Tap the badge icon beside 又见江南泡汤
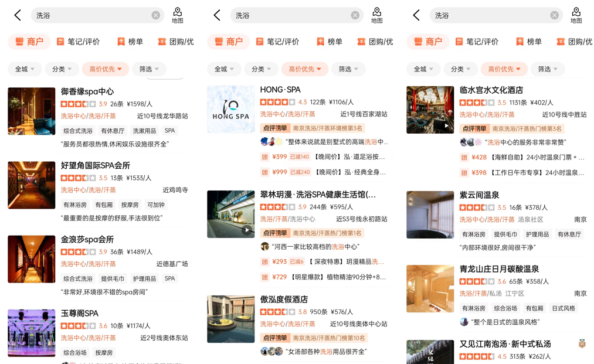This screenshot has height=364, width=594. coord(582,343)
